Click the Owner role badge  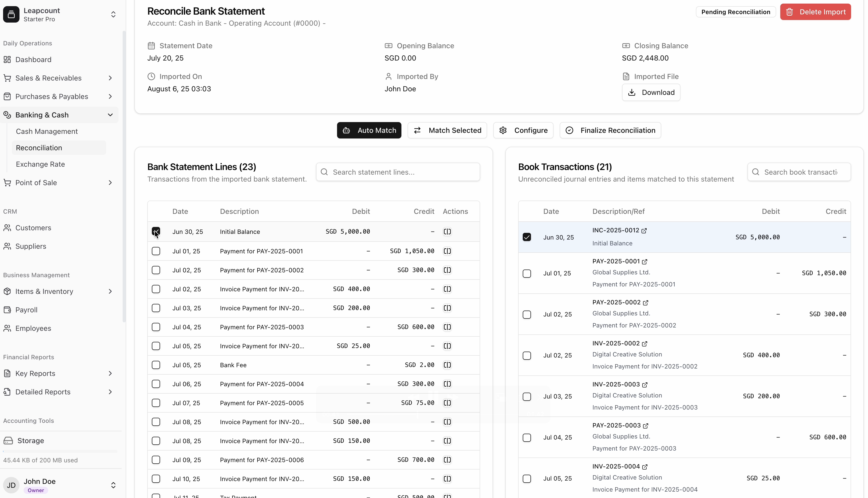coord(36,491)
